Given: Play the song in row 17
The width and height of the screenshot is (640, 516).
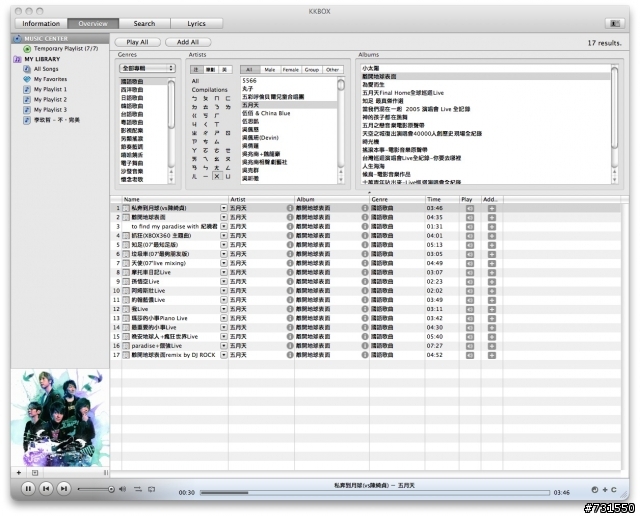Looking at the screenshot, I should pos(470,355).
